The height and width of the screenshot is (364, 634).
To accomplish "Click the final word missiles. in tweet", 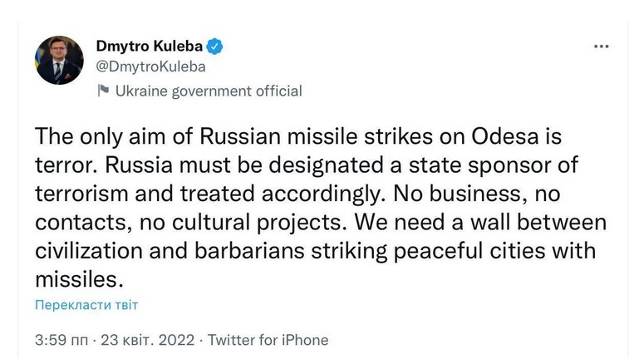I will [x=75, y=279].
